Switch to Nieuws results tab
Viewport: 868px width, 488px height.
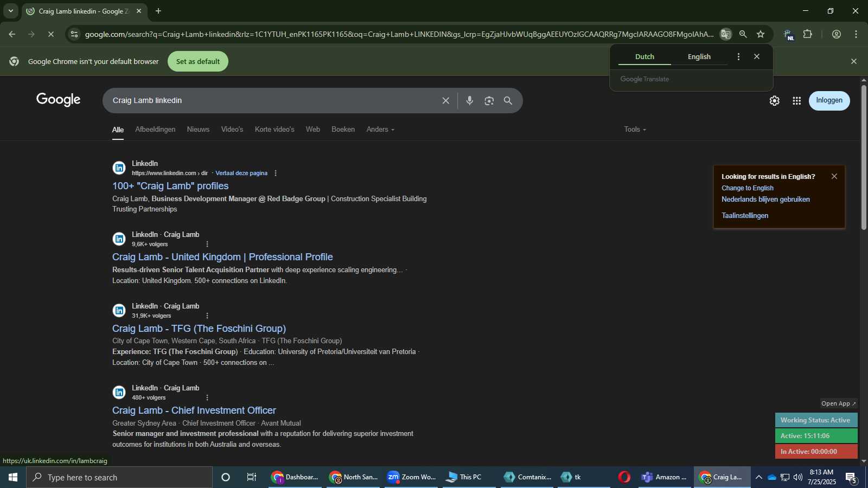click(198, 129)
